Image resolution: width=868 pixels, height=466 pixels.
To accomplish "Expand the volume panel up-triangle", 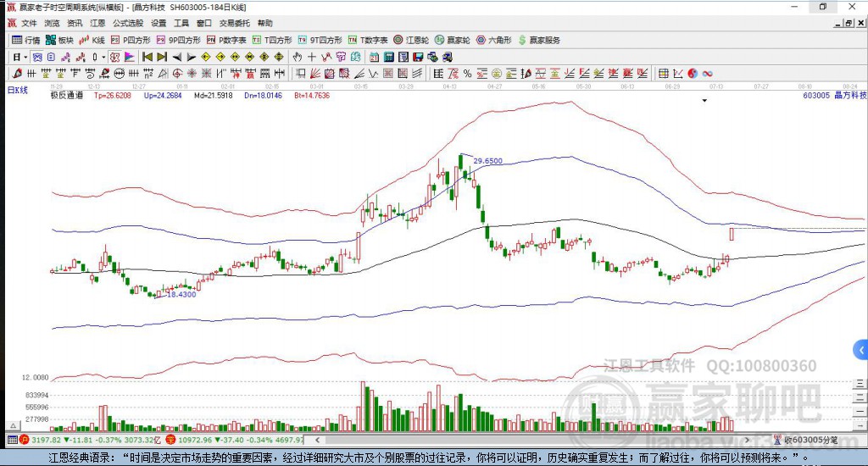I will [x=14, y=425].
